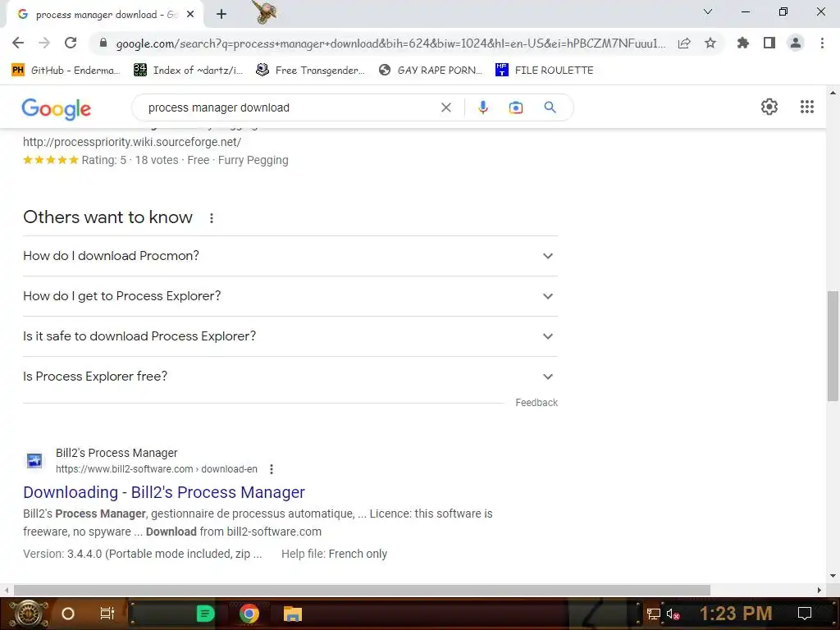Open the Google apps grid

click(807, 107)
